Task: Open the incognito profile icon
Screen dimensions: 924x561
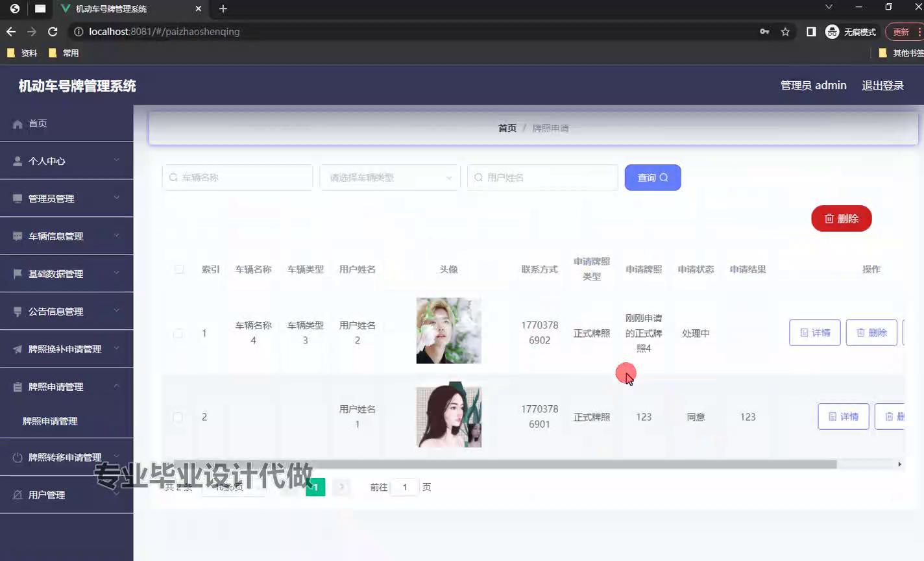Action: 832,31
